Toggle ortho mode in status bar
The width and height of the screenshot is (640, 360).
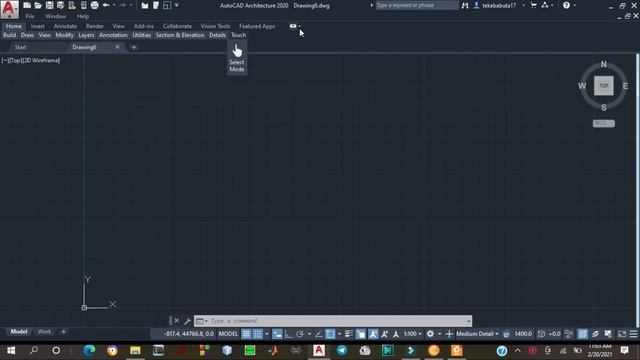(288, 334)
